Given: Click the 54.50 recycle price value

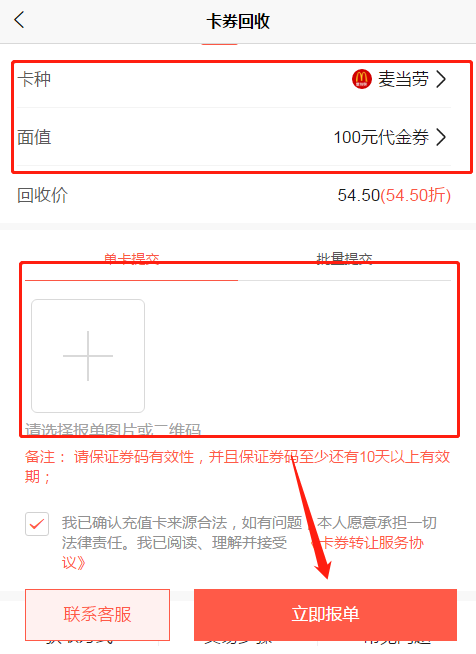Looking at the screenshot, I should click(x=359, y=195).
